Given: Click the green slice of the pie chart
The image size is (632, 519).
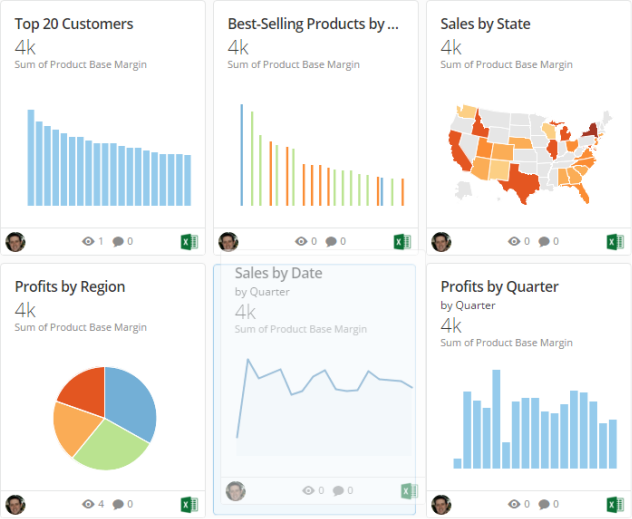Looking at the screenshot, I should (x=113, y=447).
